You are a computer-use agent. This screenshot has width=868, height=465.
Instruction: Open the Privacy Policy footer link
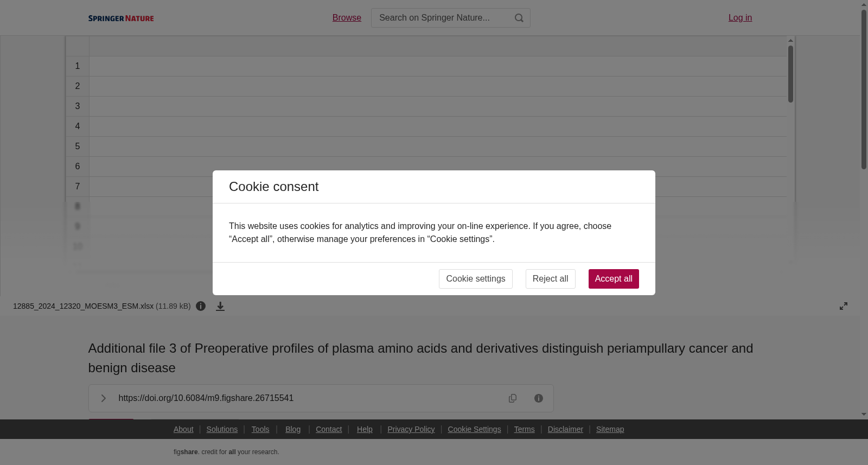pyautogui.click(x=411, y=429)
